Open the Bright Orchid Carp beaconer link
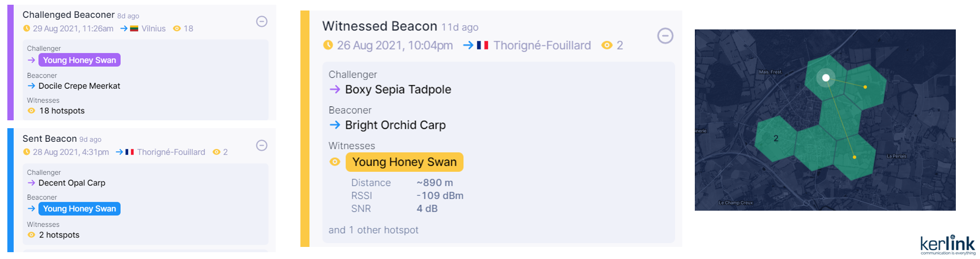 tap(395, 125)
